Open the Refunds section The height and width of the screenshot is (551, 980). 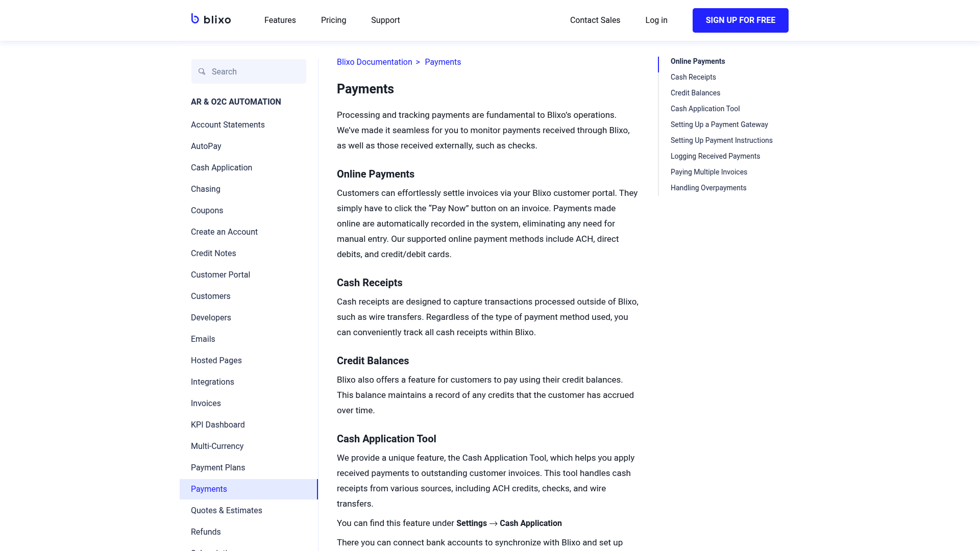click(x=206, y=532)
